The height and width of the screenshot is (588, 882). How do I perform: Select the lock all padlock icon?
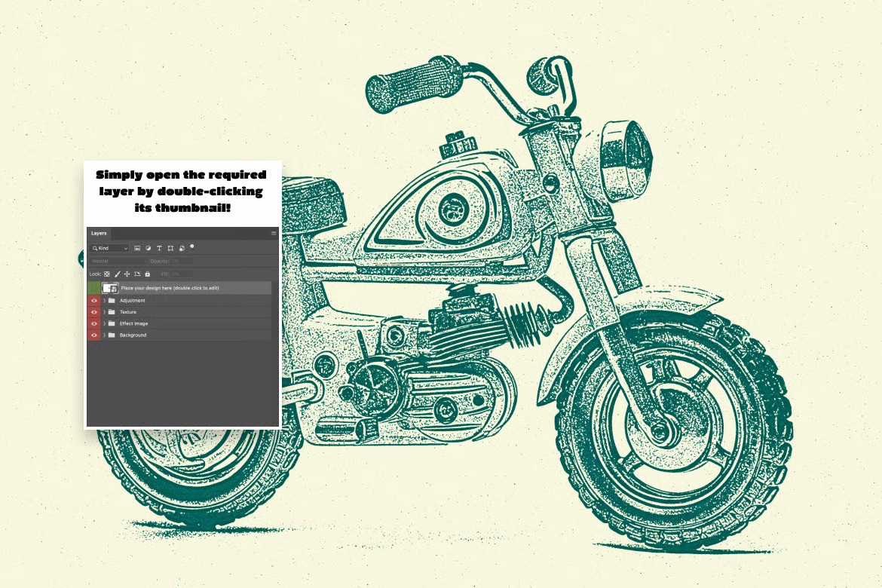[147, 274]
